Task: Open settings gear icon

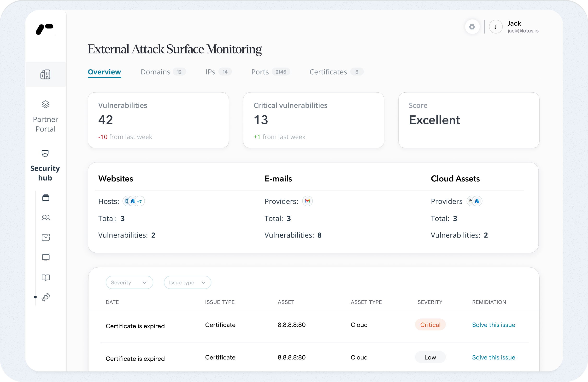Action: tap(472, 27)
